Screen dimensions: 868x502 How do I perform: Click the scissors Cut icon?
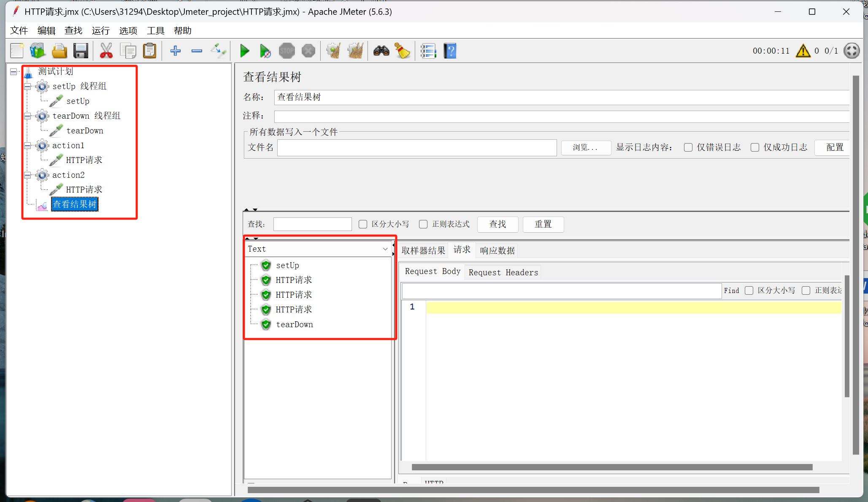click(106, 51)
